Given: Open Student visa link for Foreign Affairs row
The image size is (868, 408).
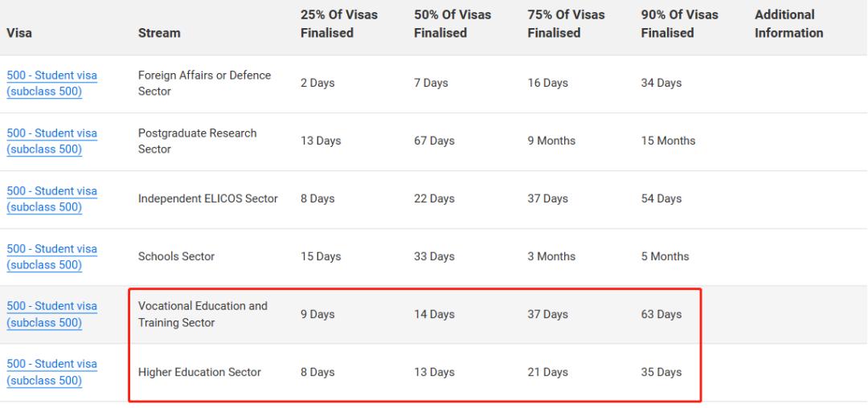Looking at the screenshot, I should 52,84.
